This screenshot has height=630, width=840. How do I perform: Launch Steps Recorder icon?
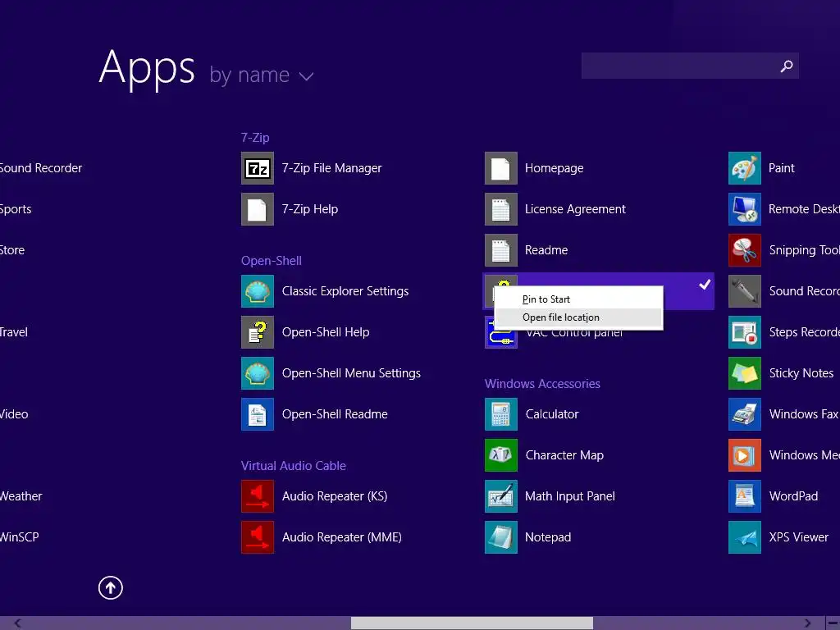pyautogui.click(x=745, y=332)
